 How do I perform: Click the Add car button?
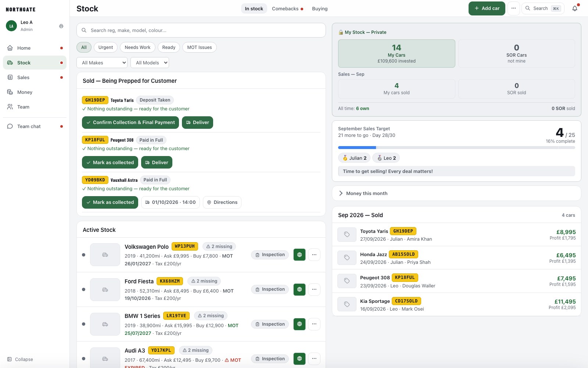tap(487, 8)
